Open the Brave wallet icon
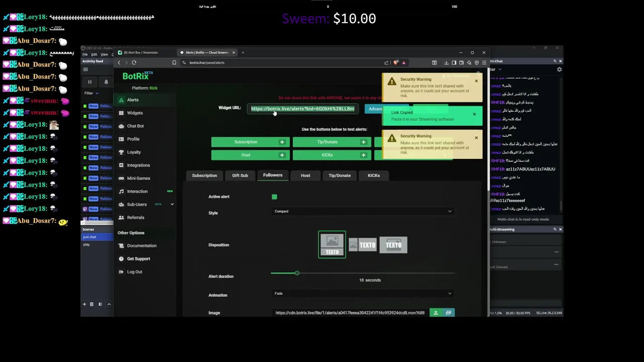 pyautogui.click(x=461, y=63)
